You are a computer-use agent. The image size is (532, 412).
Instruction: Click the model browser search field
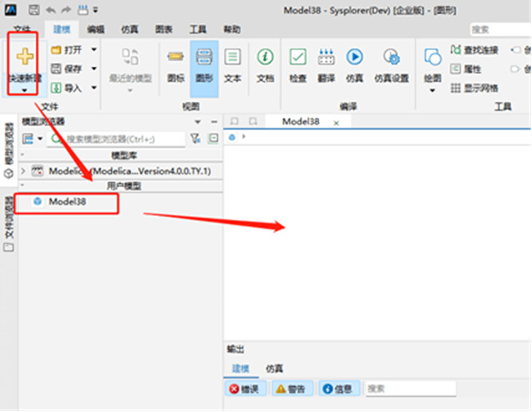116,139
